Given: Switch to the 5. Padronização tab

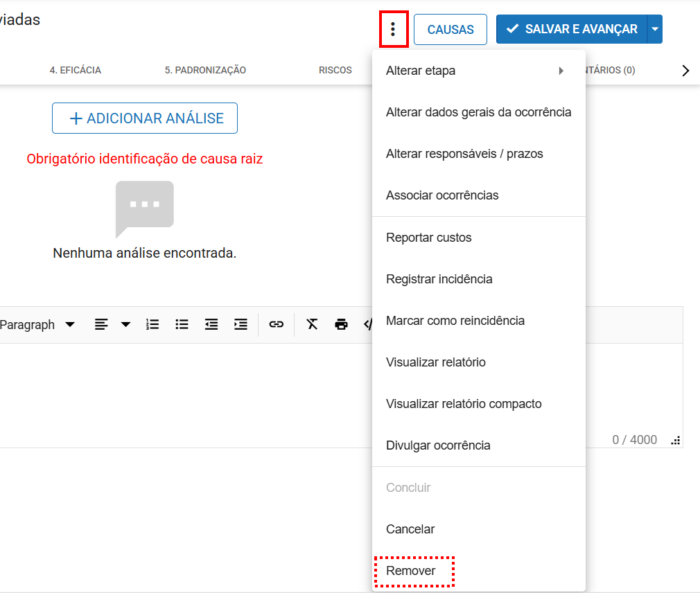Looking at the screenshot, I should [205, 70].
